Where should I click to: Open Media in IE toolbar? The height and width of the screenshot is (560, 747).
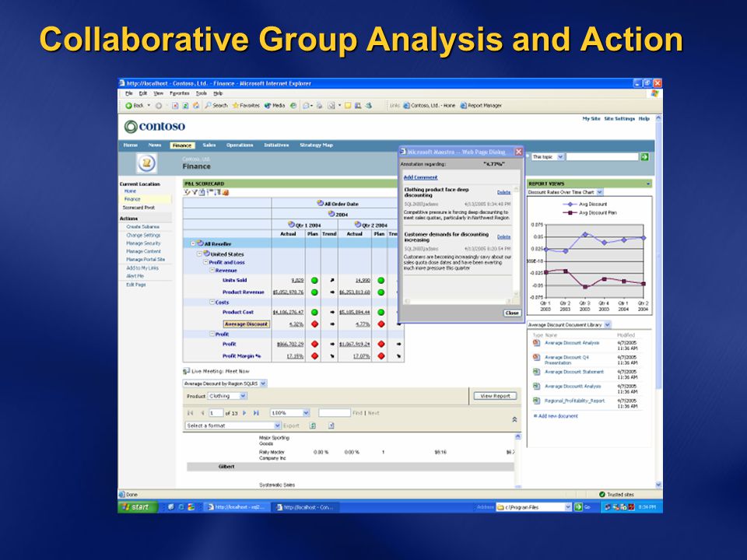[x=275, y=106]
